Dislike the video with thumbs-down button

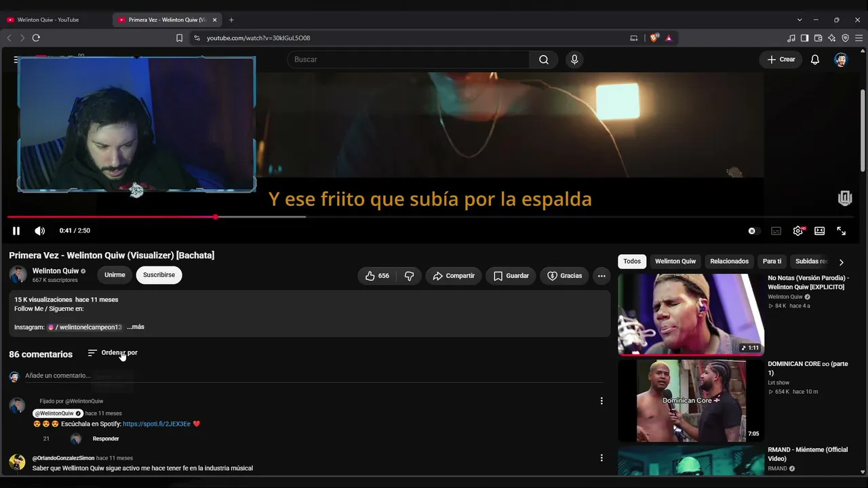coord(409,276)
